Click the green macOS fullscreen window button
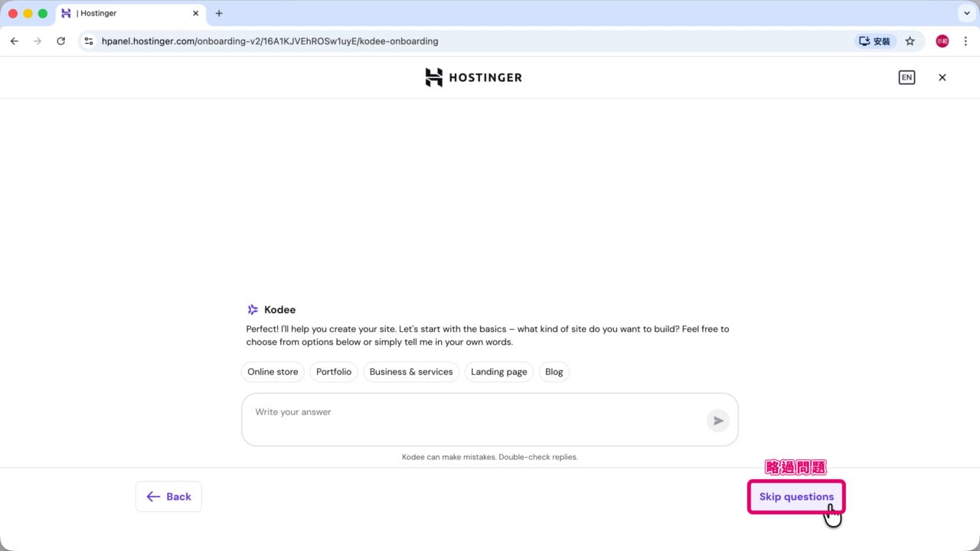 pos(43,13)
